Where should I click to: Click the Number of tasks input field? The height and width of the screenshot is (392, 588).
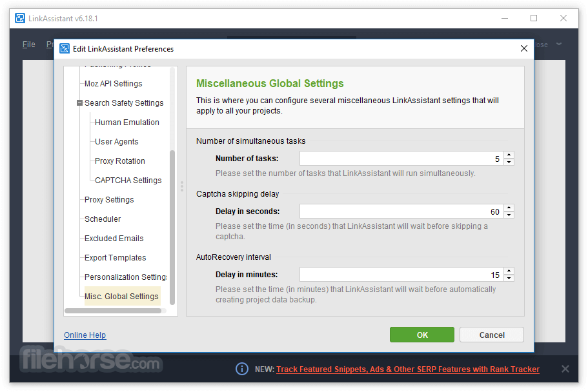coord(401,159)
